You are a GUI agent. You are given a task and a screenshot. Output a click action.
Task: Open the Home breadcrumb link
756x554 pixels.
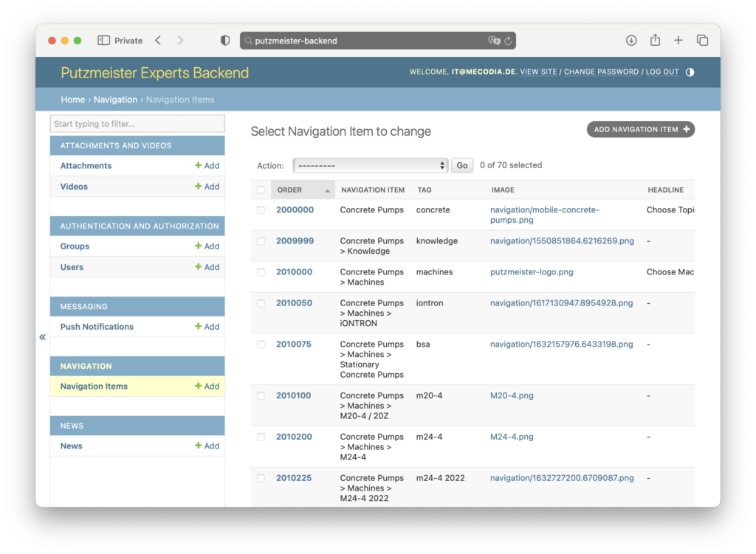click(72, 99)
